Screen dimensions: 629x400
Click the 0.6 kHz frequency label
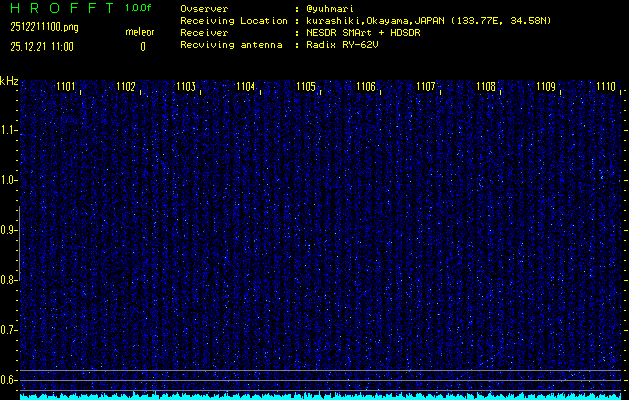click(x=9, y=379)
